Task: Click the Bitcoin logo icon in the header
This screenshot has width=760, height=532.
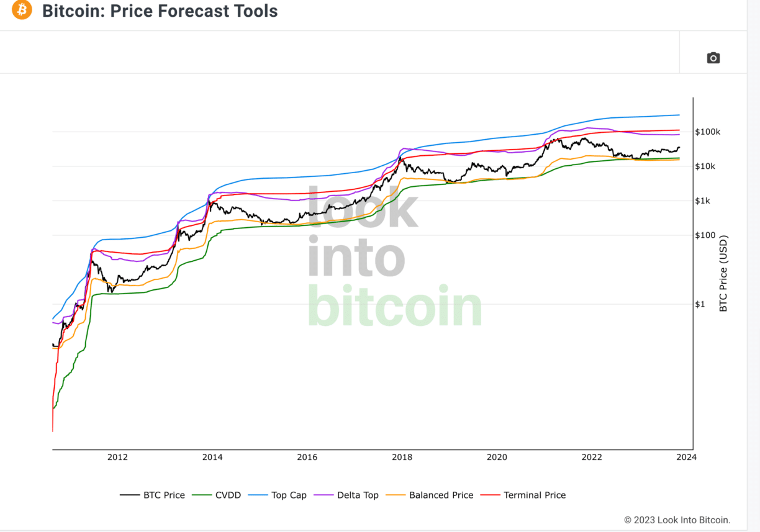Action: [21, 11]
